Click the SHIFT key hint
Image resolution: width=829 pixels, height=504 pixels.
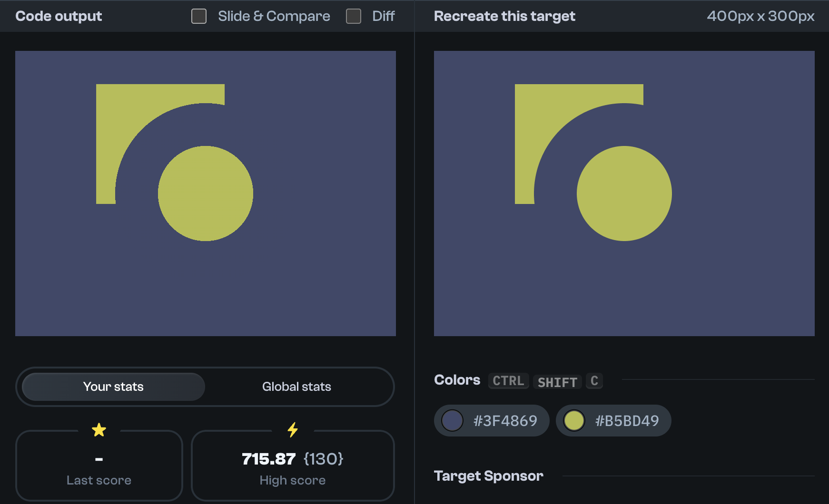[557, 382]
